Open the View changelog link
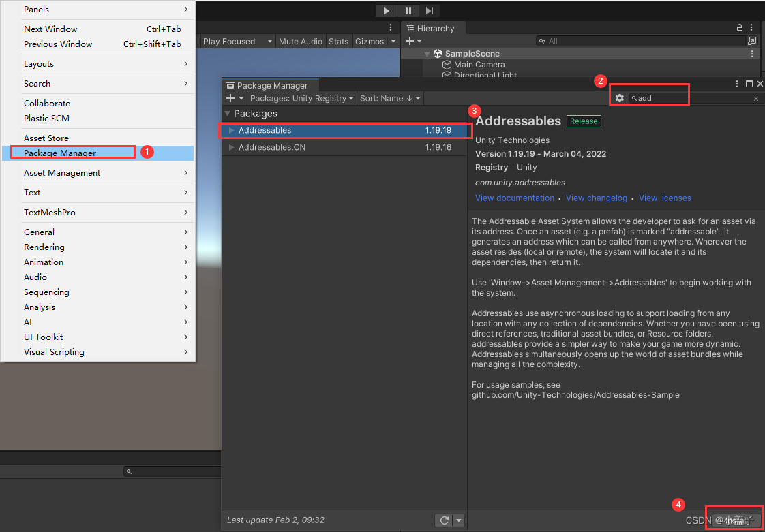Viewport: 765px width, 532px height. point(597,198)
